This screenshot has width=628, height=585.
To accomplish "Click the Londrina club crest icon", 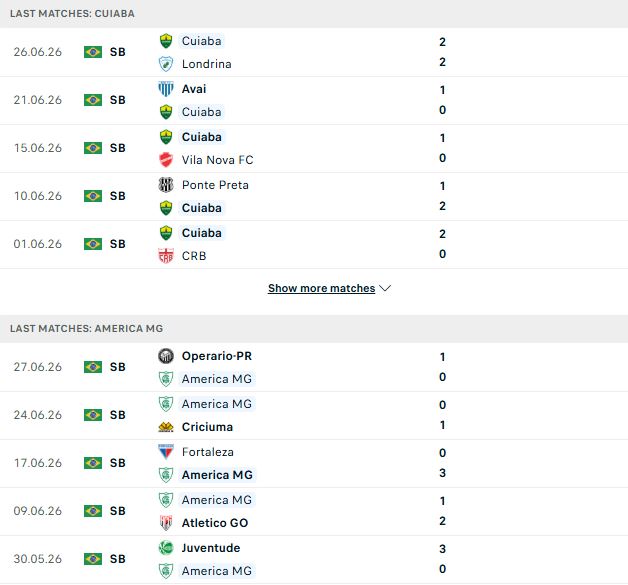I will (x=166, y=64).
